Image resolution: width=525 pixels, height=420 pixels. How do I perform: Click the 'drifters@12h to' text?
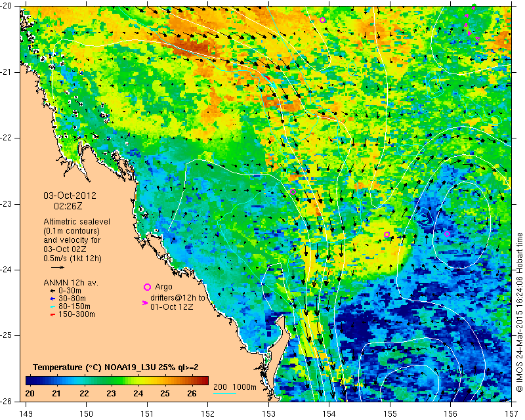(x=177, y=297)
